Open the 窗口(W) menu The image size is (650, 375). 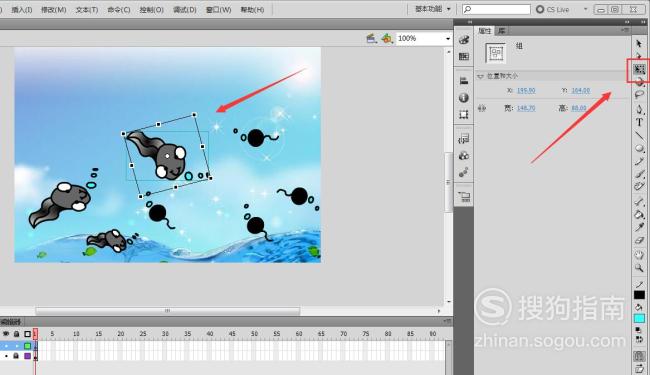218,10
